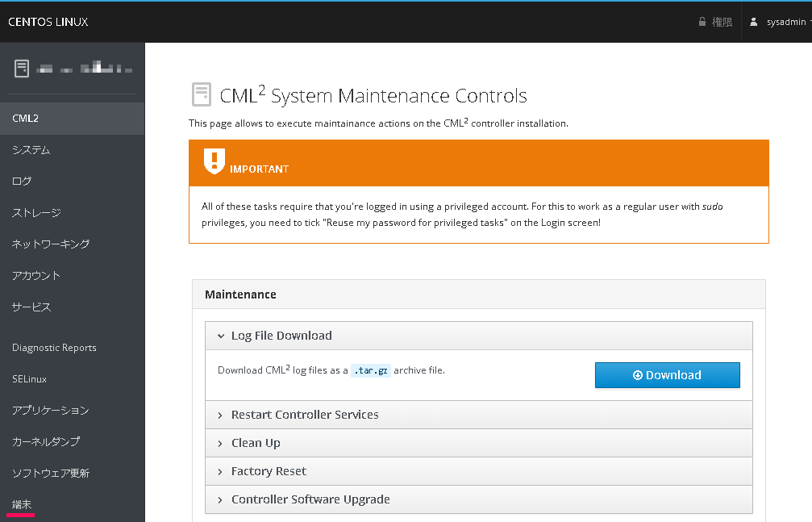The width and height of the screenshot is (812, 522).
Task: Open ログ in the sidebar
Action: 72,181
